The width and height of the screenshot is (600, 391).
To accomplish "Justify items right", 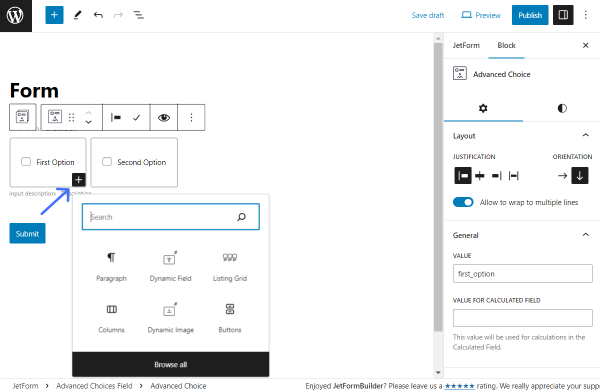I will 497,176.
